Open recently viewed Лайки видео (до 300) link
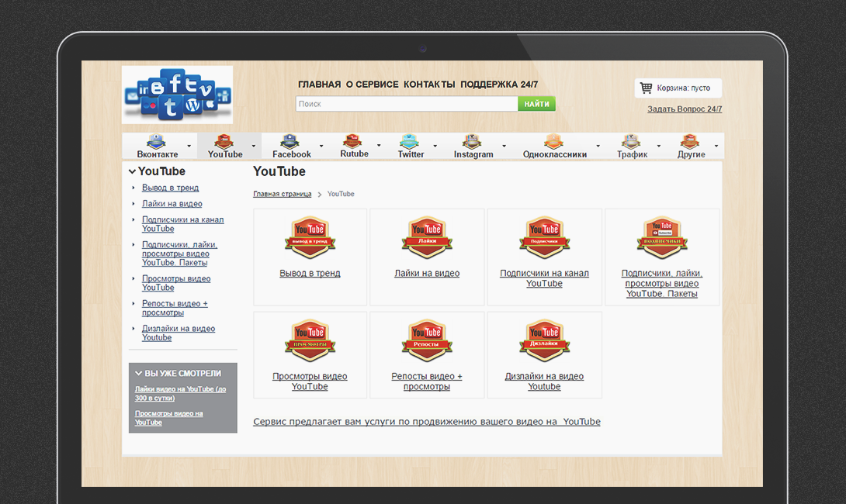This screenshot has height=504, width=846. pos(180,393)
